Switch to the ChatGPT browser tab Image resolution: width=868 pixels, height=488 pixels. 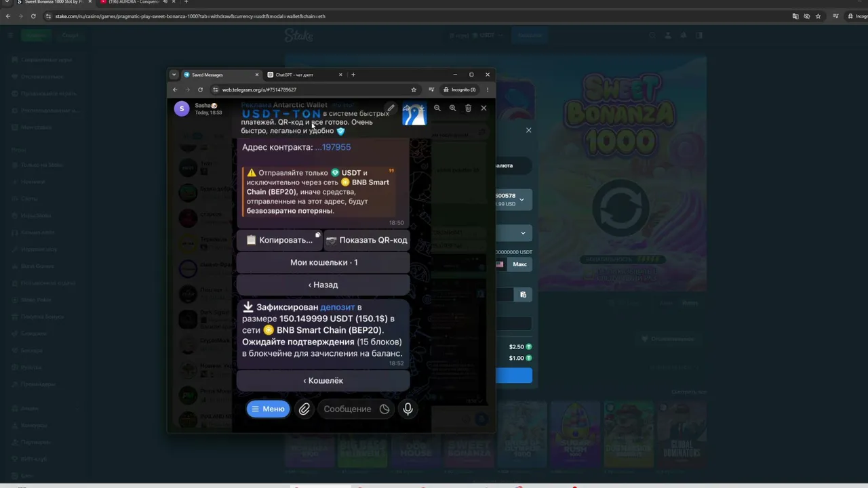pos(302,75)
